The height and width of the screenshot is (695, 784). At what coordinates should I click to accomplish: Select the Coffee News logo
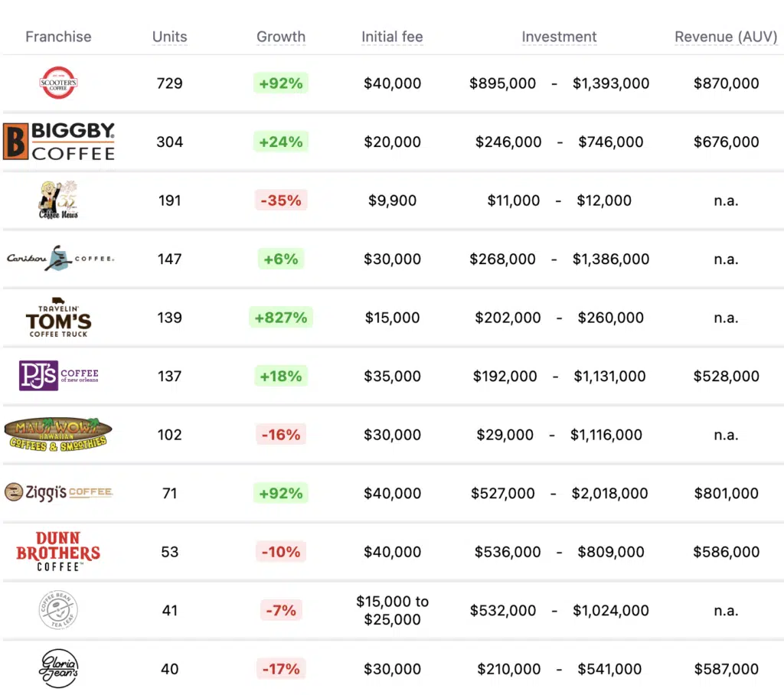click(x=58, y=201)
